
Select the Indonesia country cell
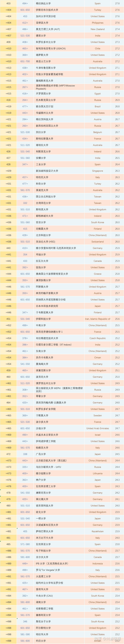(98, 564)
